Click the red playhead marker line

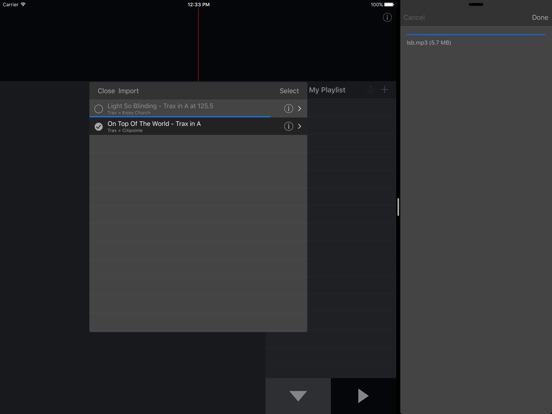[198, 44]
